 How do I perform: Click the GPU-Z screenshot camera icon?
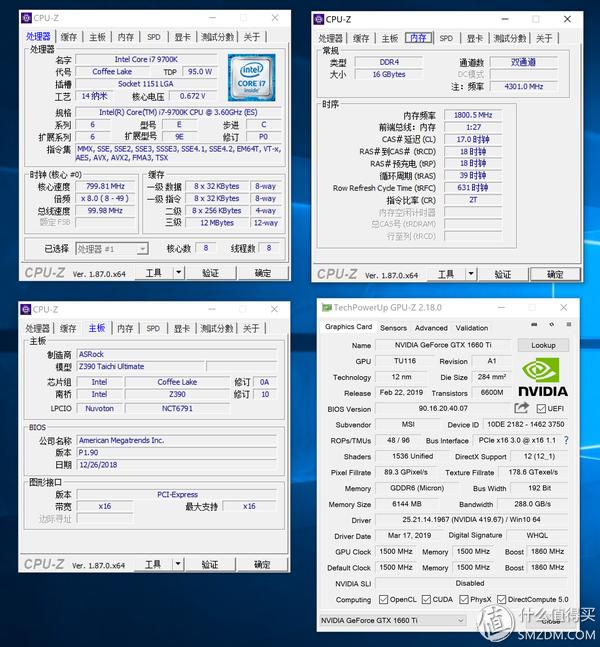click(x=534, y=325)
